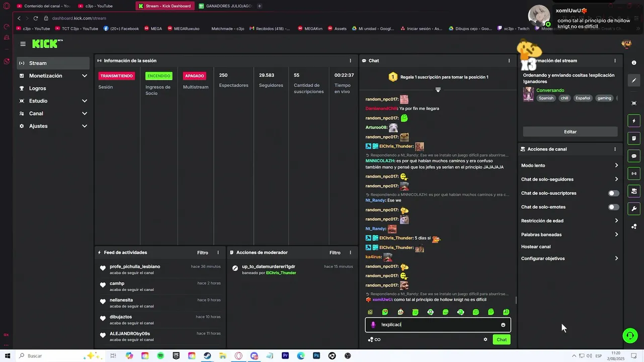The image size is (644, 362).
Task: Click the microphone icon in chat input
Action: coord(373,325)
